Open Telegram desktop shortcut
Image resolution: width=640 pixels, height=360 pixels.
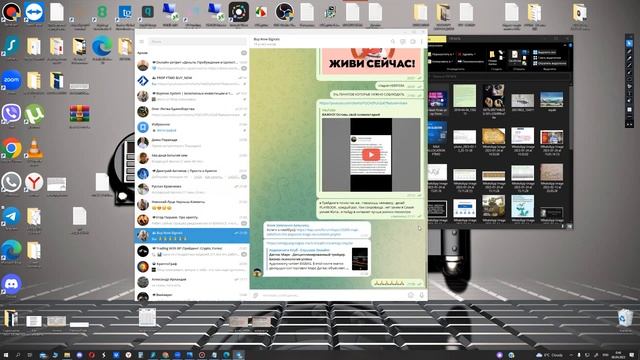pyautogui.click(x=11, y=218)
